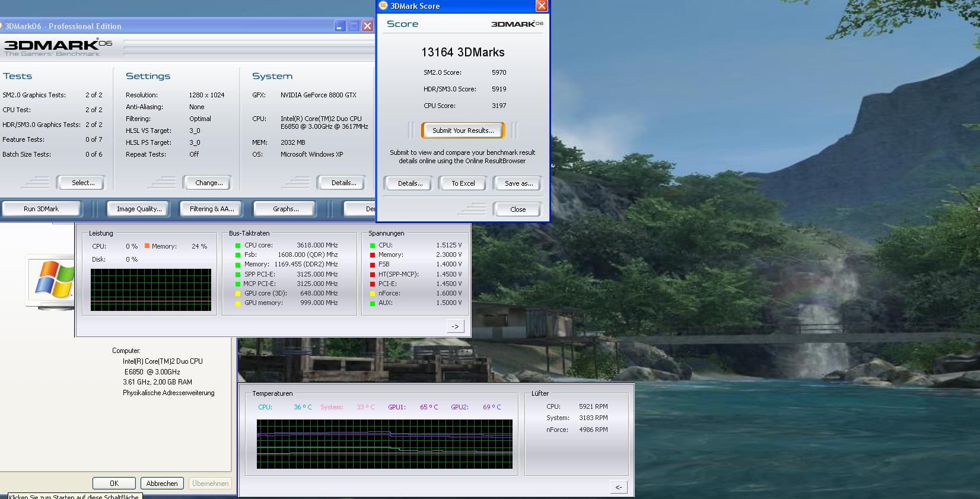The image size is (980, 499).
Task: Close the 3DMark Score window
Action: tap(541, 6)
